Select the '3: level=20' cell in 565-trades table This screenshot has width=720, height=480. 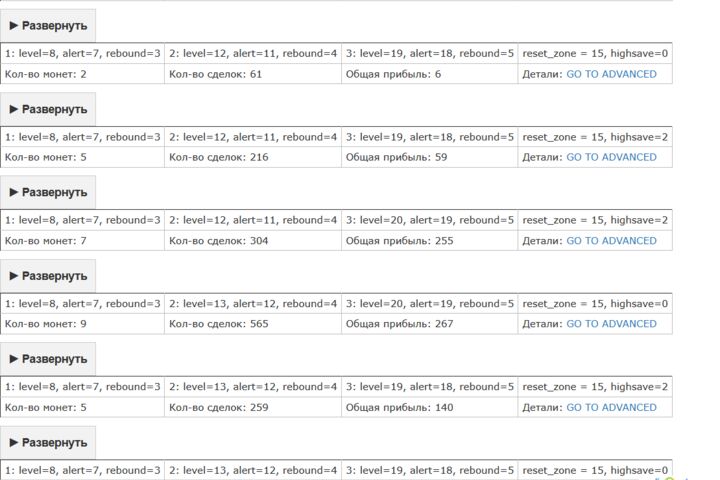(x=430, y=304)
